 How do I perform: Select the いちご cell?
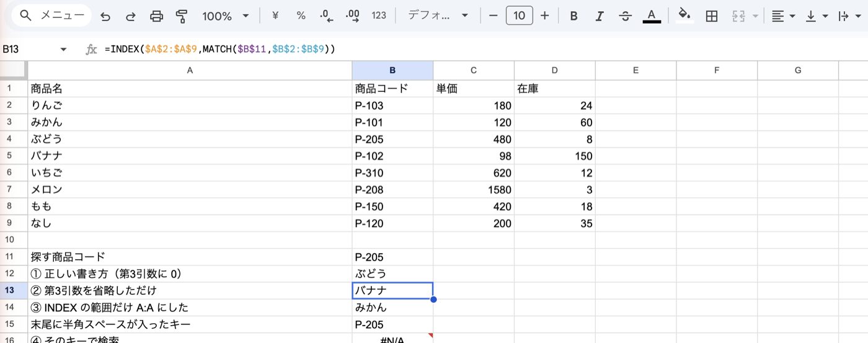click(x=190, y=172)
